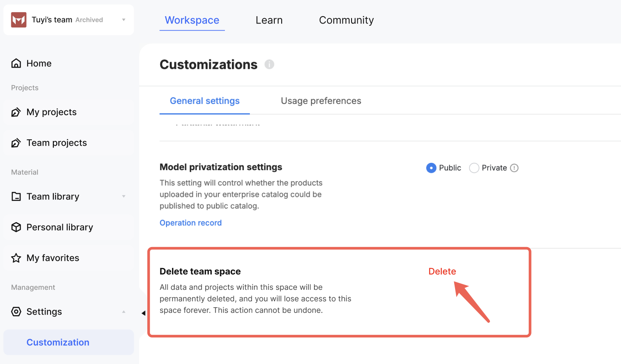
Task: Click the Team library folder icon
Action: click(16, 196)
